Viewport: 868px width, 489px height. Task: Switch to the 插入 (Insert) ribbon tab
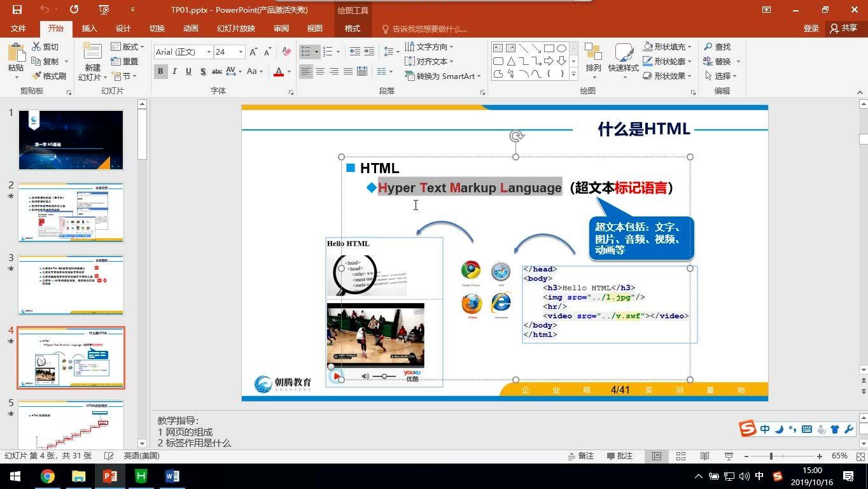pos(89,29)
